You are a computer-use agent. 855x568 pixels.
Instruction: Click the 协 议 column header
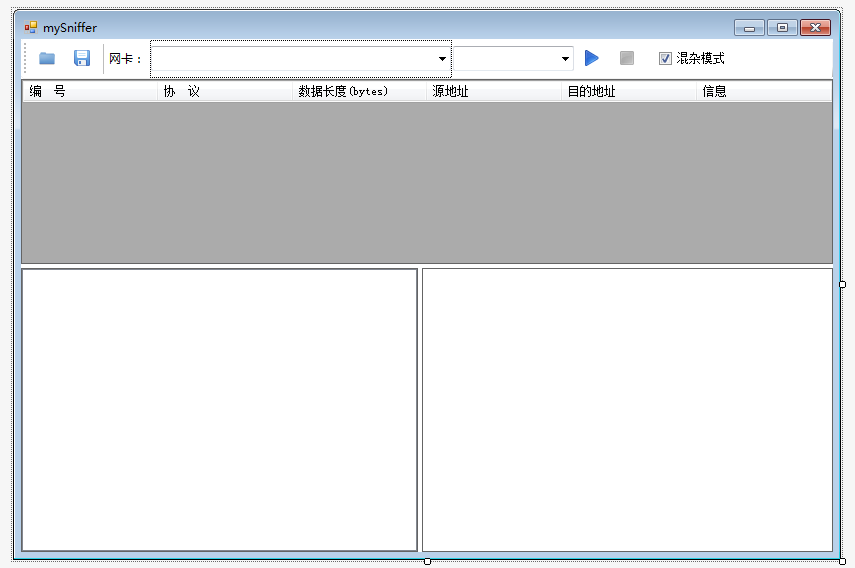pos(225,91)
